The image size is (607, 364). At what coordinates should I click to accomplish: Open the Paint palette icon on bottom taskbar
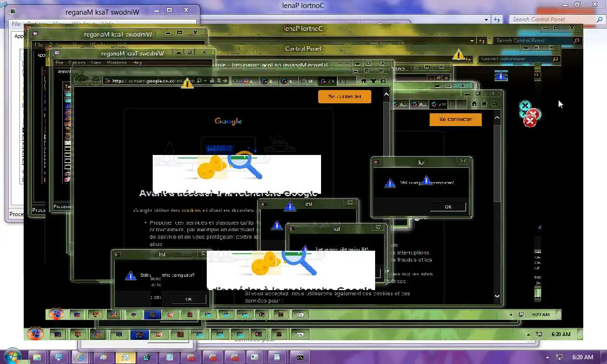103,357
